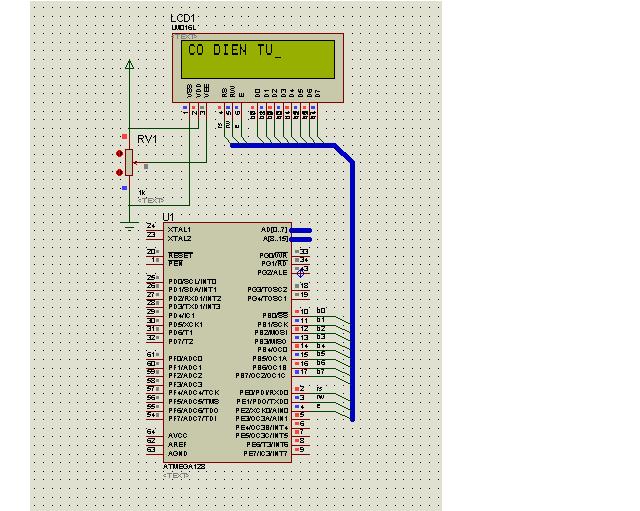Select the RV1 potentiometer body

(x=129, y=162)
